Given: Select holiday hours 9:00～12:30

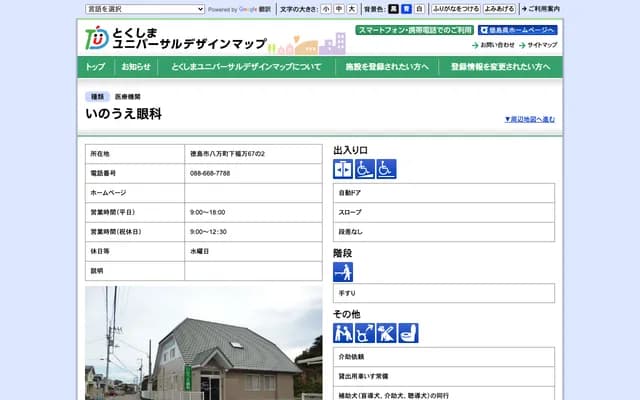Looking at the screenshot, I should coord(208,232).
